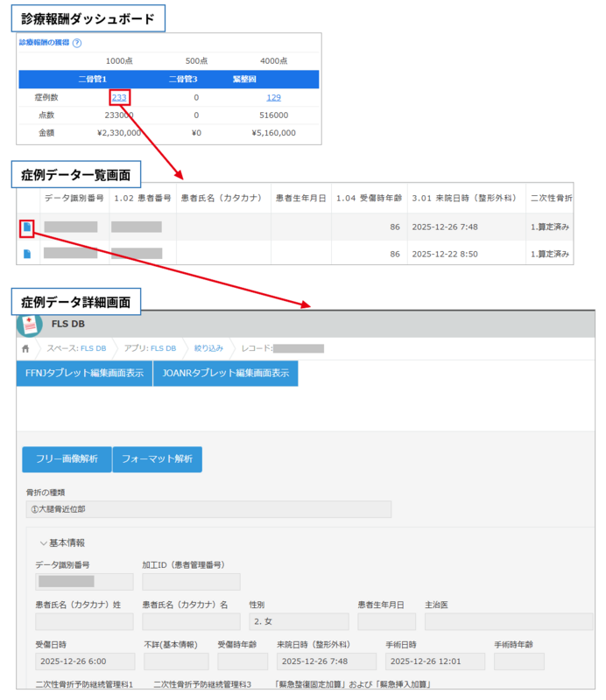Click the 患者氏名（カタカナ）姓 field
Viewport: 606px width, 700px height.
(x=84, y=621)
